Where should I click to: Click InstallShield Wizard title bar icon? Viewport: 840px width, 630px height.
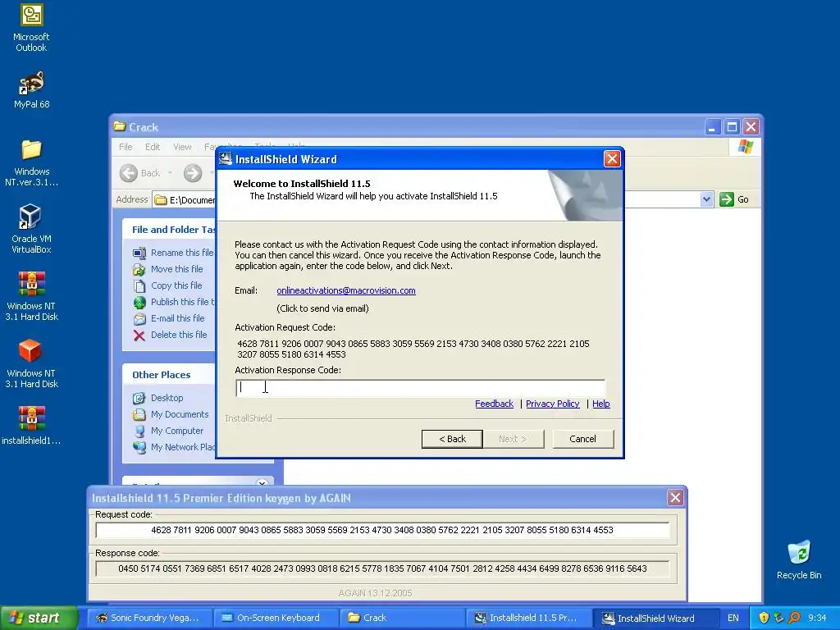point(226,158)
